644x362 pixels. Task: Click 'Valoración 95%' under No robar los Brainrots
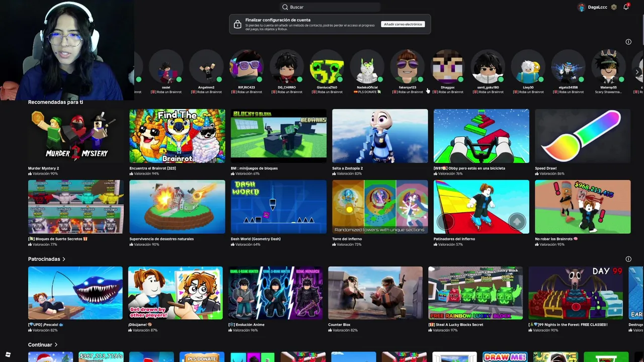[551, 244]
